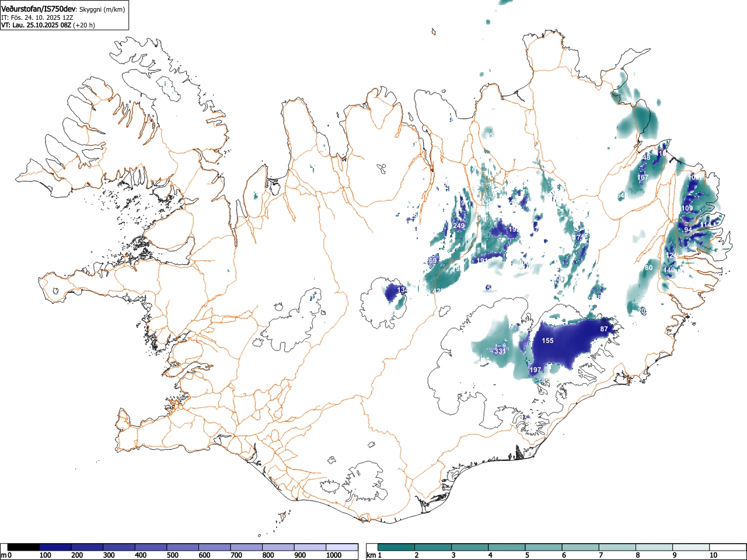Click the 8–9 km pale legend segment
Screen dimensions: 747x560
click(654, 547)
